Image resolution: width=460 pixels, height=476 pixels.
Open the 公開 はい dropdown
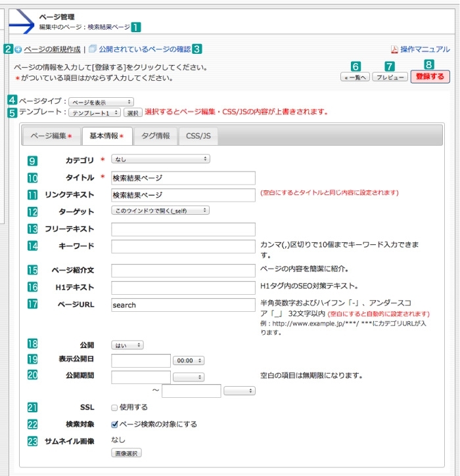(127, 345)
